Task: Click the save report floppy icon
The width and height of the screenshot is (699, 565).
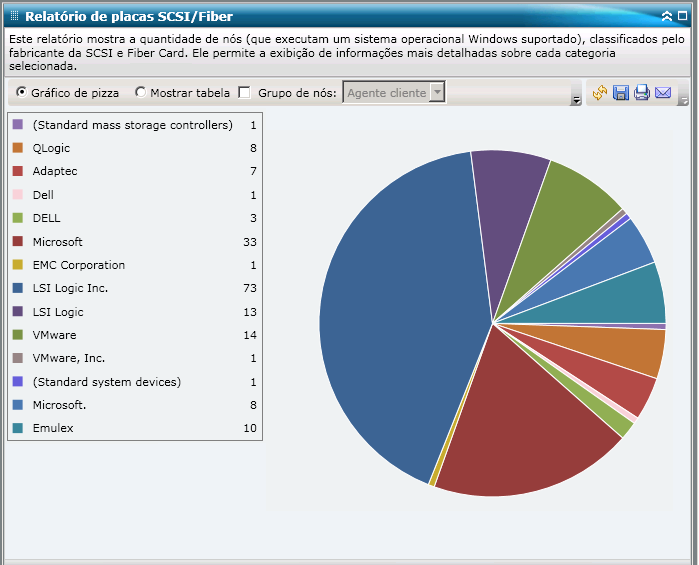Action: pos(621,93)
